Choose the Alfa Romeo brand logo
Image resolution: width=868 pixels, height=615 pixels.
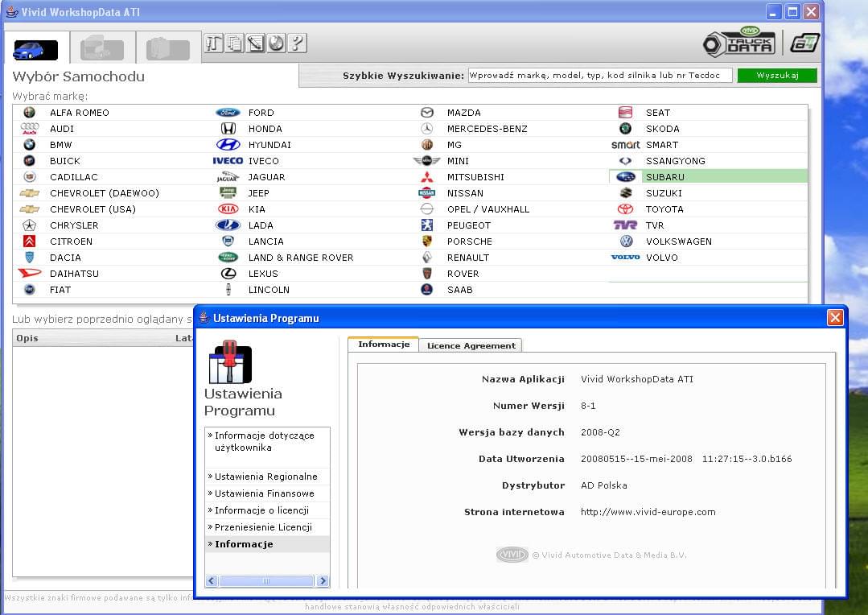tap(29, 113)
